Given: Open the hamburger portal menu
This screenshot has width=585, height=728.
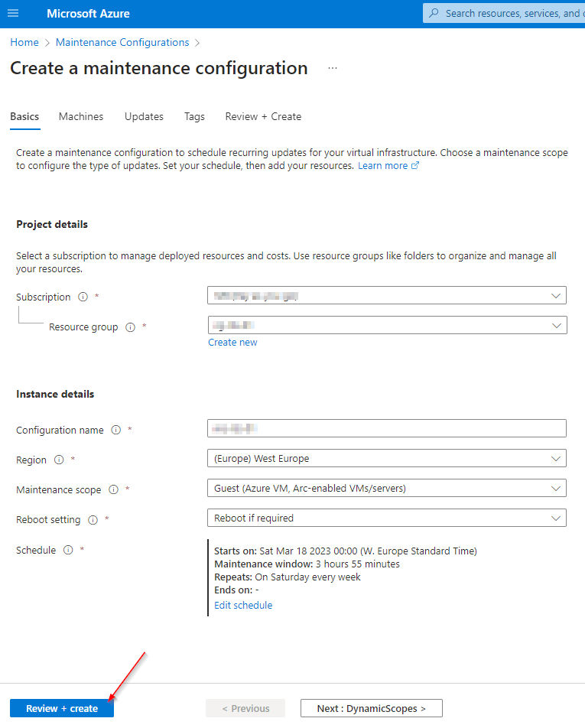Looking at the screenshot, I should pos(13,14).
